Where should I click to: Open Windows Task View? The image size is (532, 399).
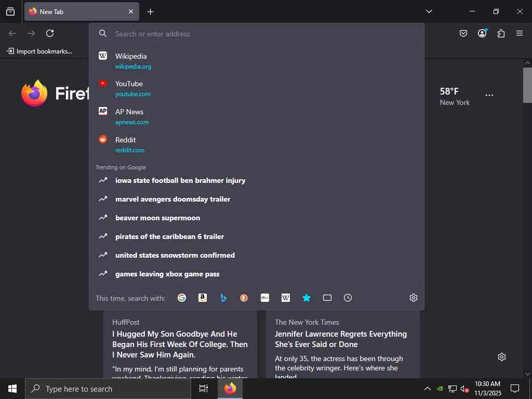pyautogui.click(x=203, y=389)
